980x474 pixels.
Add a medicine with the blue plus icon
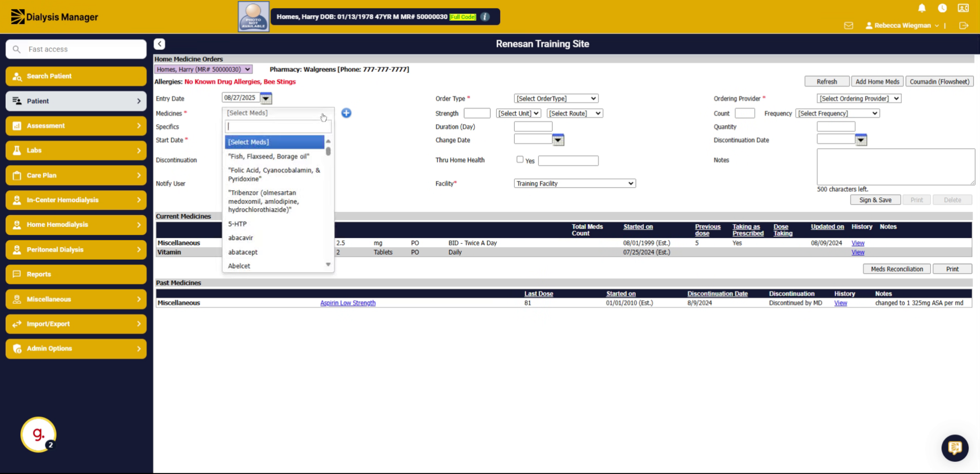point(346,113)
